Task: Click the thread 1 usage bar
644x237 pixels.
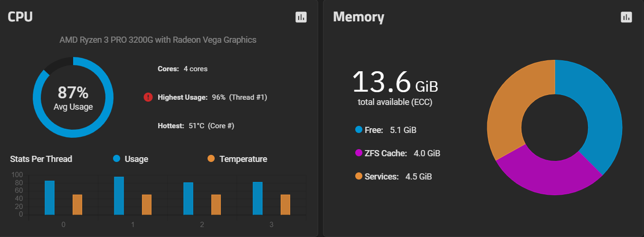Action: tap(119, 196)
